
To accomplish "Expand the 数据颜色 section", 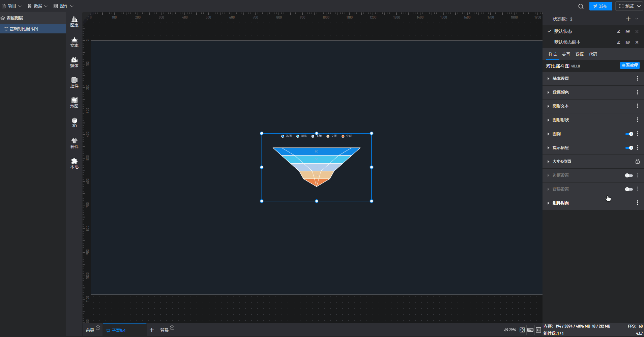I will click(560, 92).
